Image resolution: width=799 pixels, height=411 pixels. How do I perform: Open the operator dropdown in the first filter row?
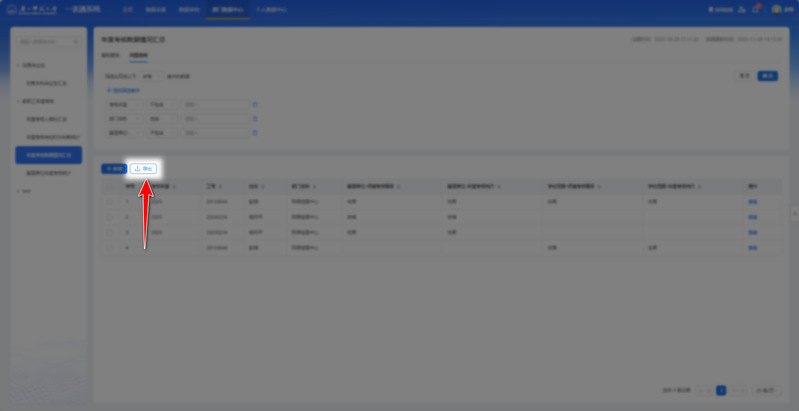161,103
